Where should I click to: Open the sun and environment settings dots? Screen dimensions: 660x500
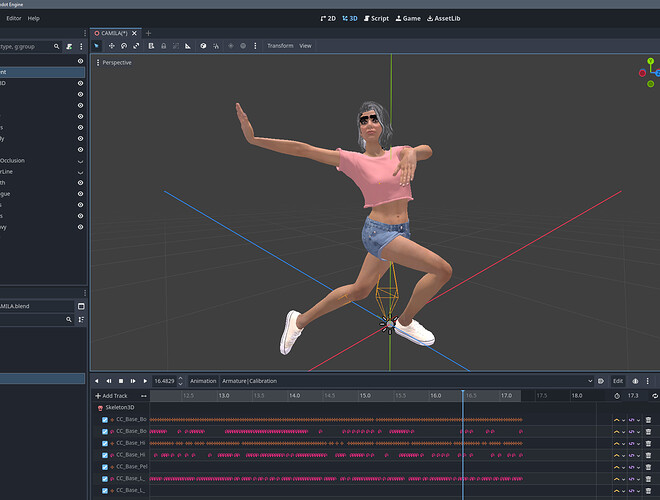255,46
